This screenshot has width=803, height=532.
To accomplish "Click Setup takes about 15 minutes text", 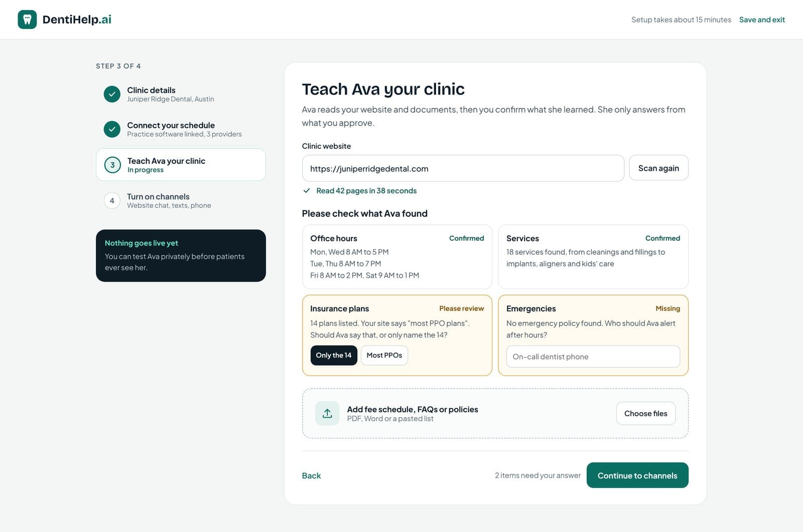I will (x=681, y=20).
